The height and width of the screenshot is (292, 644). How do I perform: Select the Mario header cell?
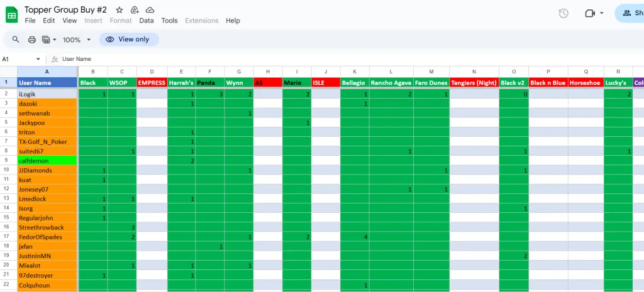pos(297,83)
